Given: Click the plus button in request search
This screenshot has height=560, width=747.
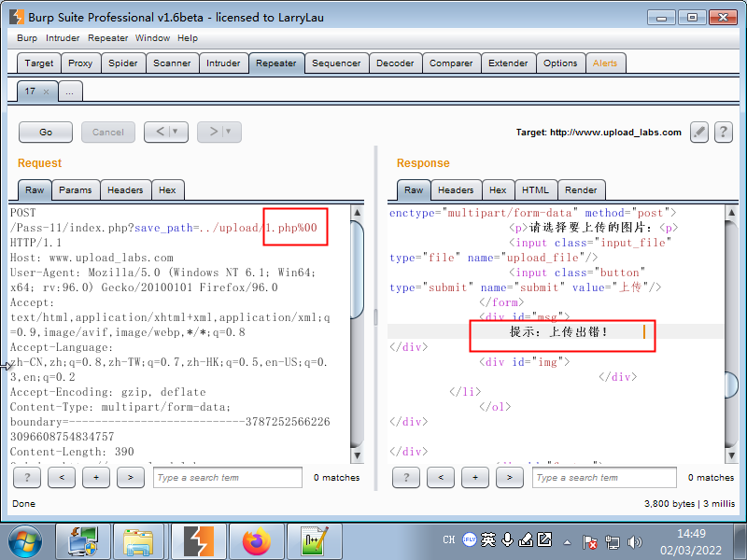Looking at the screenshot, I should (96, 477).
